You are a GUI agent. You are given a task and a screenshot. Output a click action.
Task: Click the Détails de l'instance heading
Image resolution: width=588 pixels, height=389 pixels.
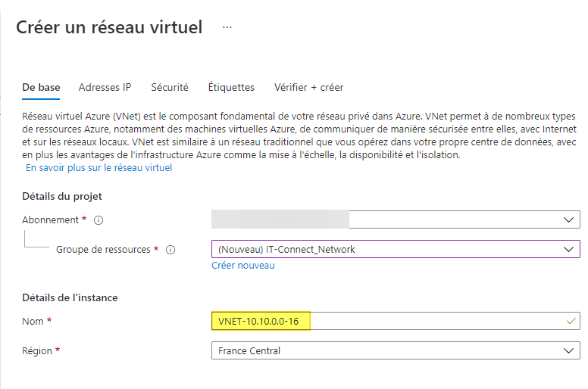70,297
